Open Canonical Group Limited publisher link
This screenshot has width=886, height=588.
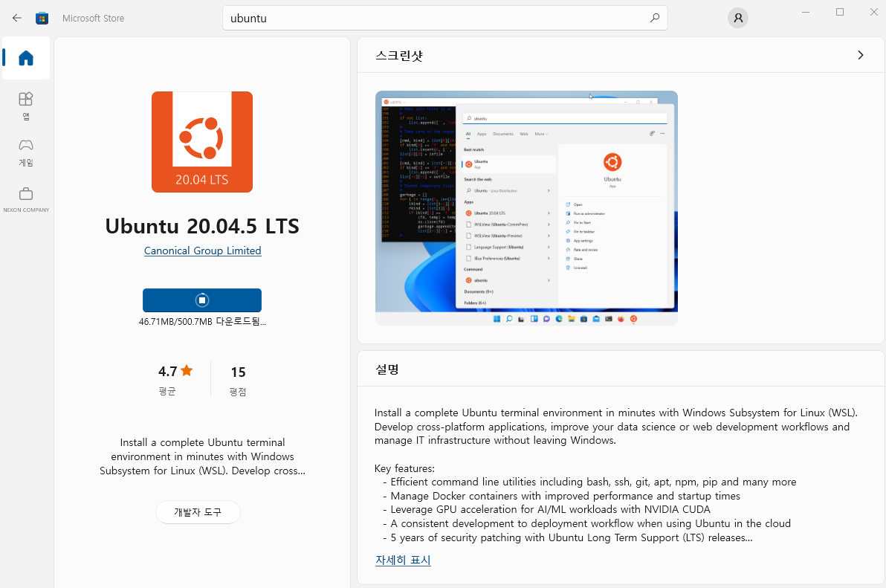tap(202, 251)
